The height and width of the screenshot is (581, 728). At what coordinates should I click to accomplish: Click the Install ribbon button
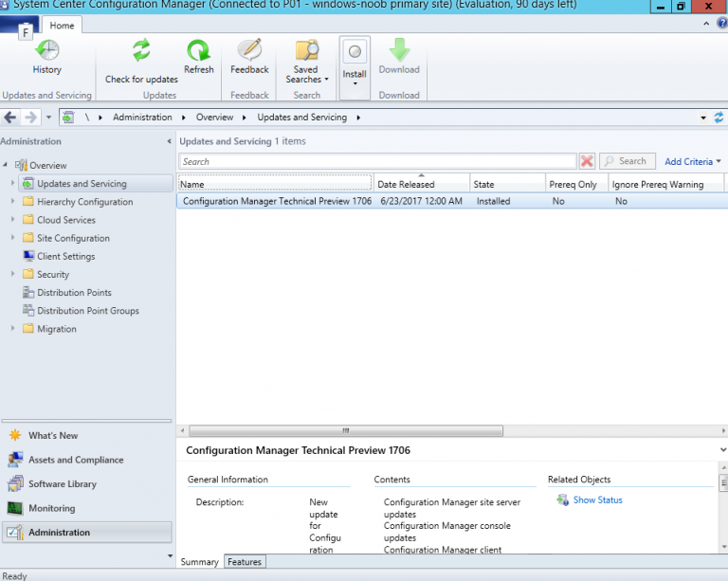355,67
